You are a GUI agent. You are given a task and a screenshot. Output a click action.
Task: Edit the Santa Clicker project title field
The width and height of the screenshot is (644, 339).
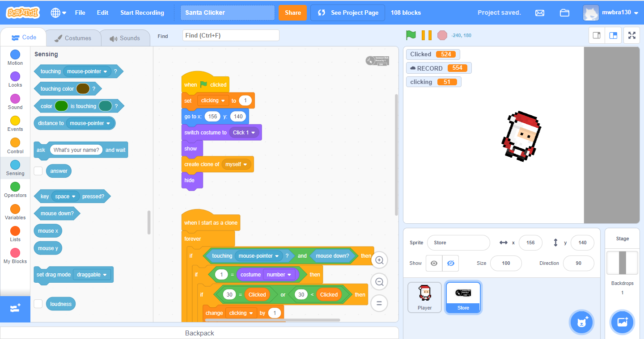pyautogui.click(x=228, y=13)
